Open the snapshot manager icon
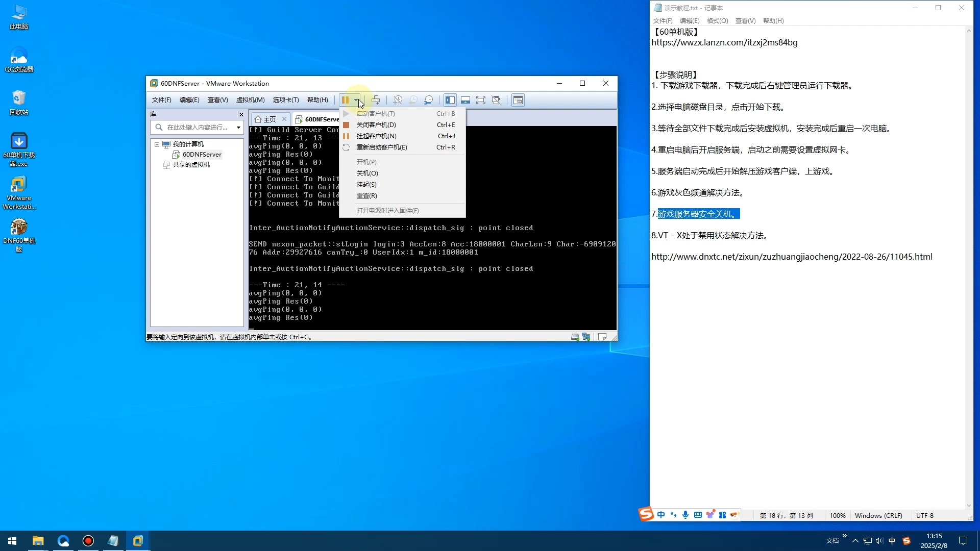This screenshot has width=980, height=551. 429,100
